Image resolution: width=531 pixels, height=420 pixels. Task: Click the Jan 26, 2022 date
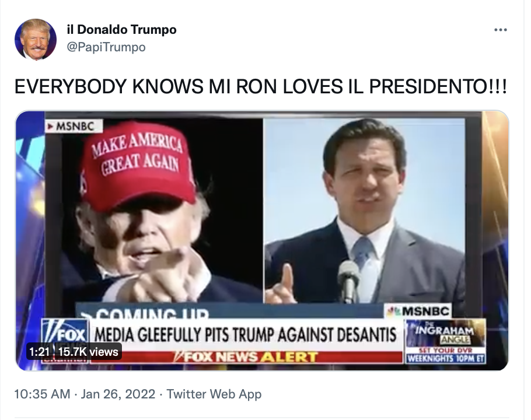(x=118, y=394)
